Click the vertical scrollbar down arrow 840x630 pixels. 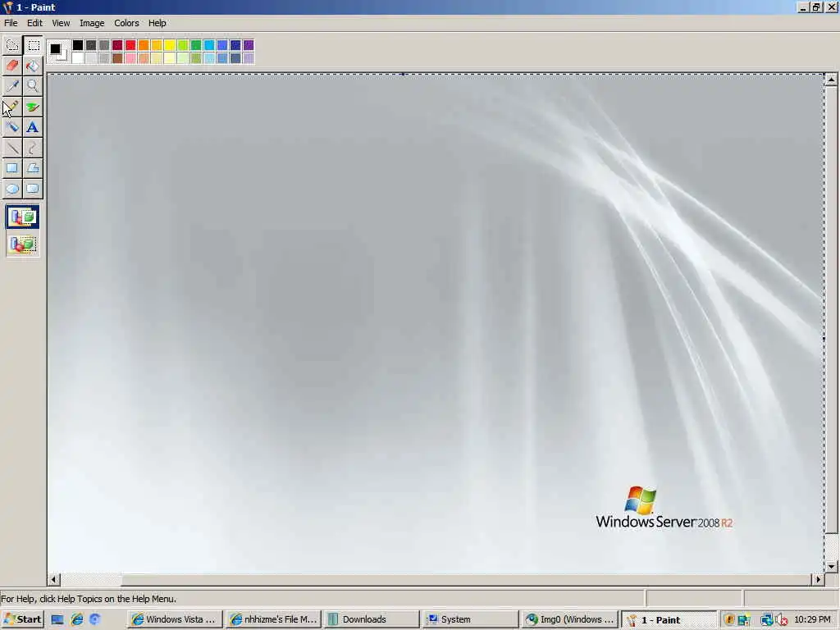(831, 566)
